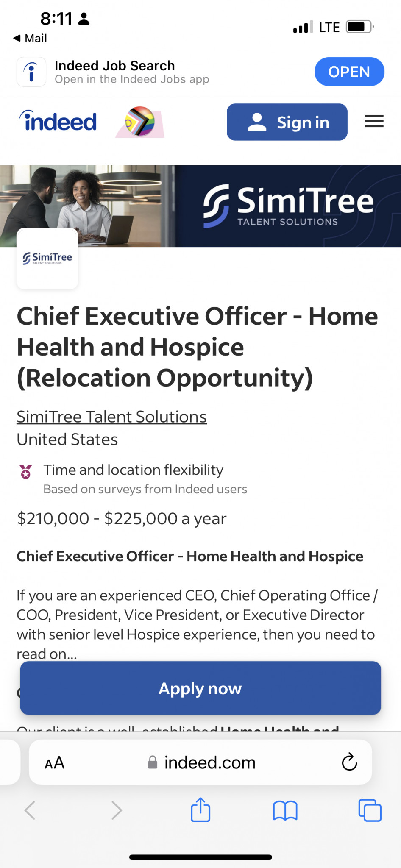Tap OPEN to launch Indeed app

click(349, 72)
